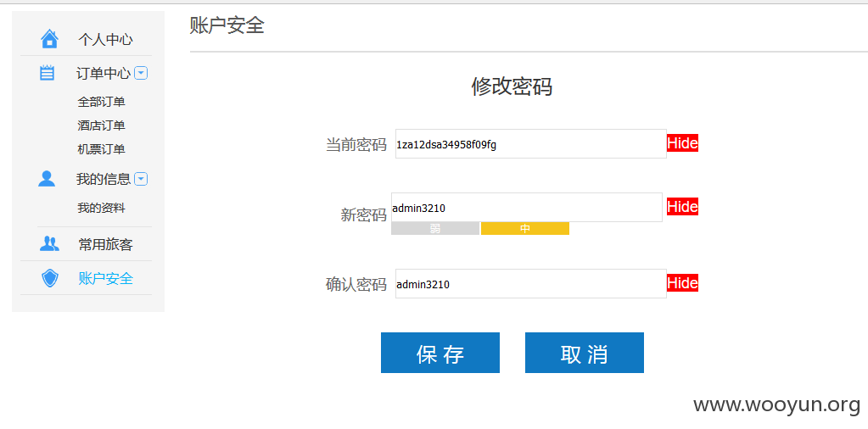This screenshot has width=868, height=429.
Task: Select 我的信息 menu label
Action: tap(104, 179)
